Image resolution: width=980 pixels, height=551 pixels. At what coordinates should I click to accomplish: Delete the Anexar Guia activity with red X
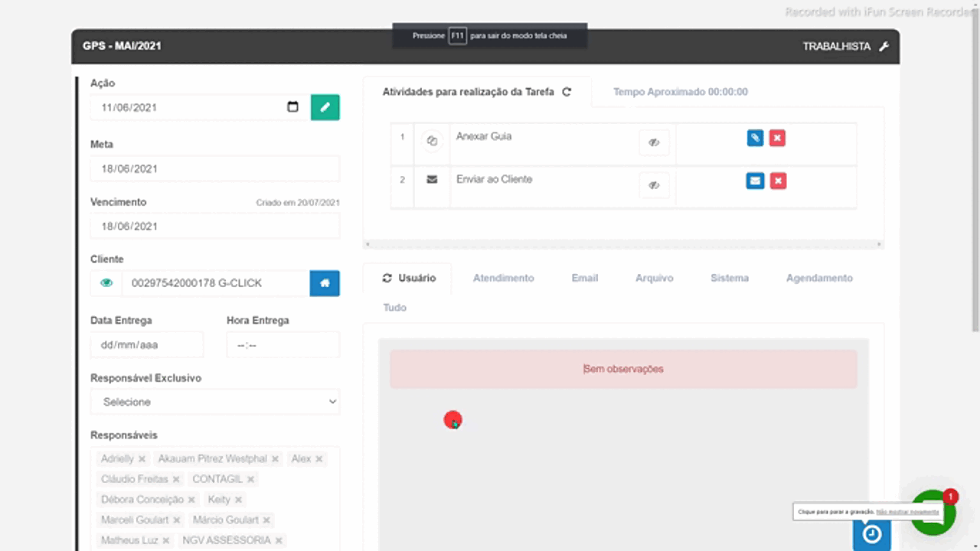[777, 138]
